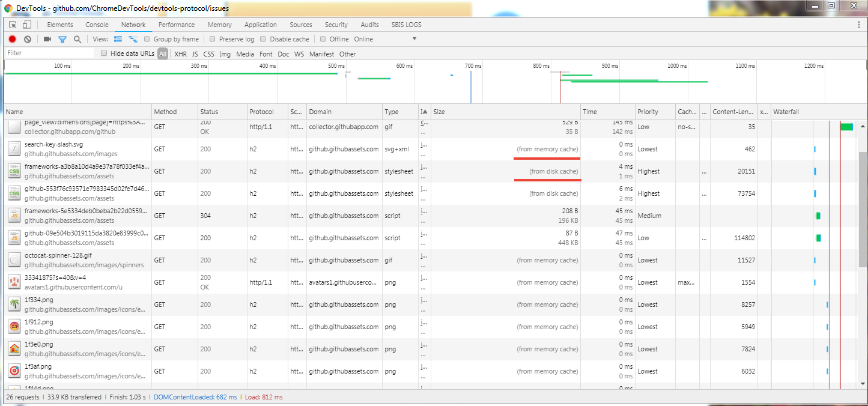Clear the network log with the clear icon
Screen dimensions: 868x406
pyautogui.click(x=27, y=38)
